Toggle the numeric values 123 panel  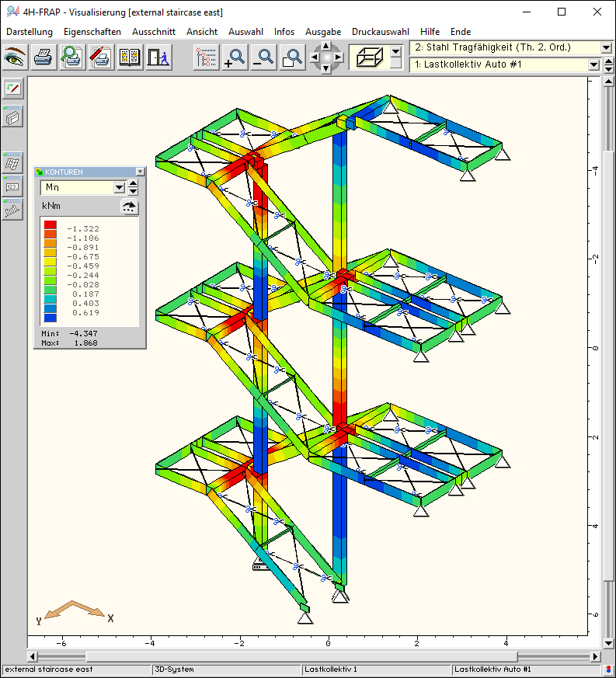(x=12, y=186)
